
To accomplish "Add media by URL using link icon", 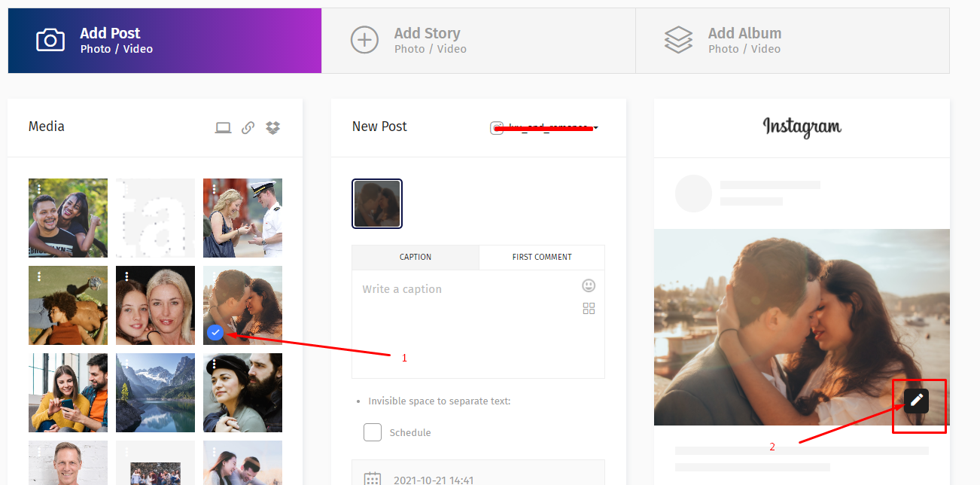I will 248,128.
